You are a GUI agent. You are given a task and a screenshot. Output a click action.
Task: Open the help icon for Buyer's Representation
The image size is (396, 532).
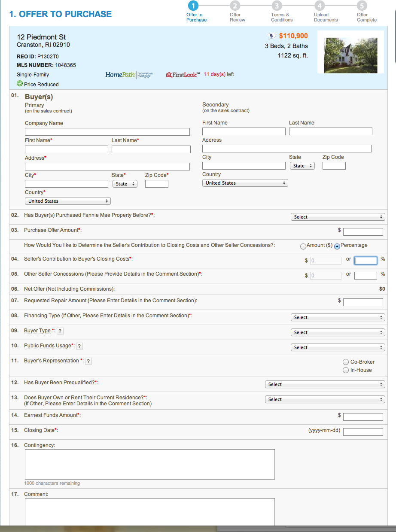pyautogui.click(x=88, y=361)
